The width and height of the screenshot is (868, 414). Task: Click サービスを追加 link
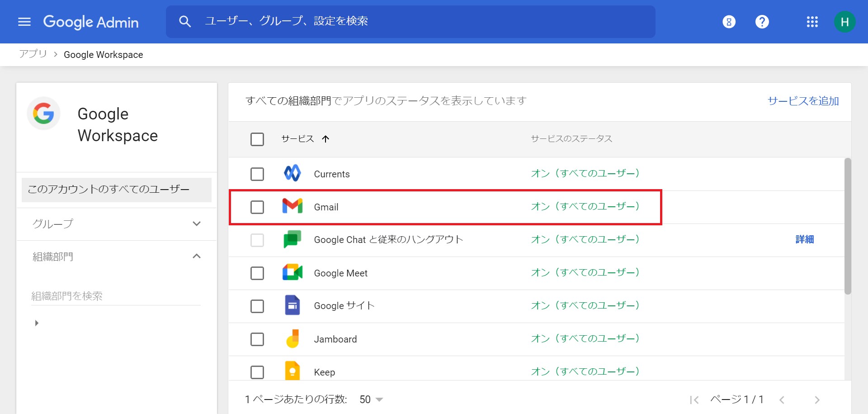[x=803, y=101]
